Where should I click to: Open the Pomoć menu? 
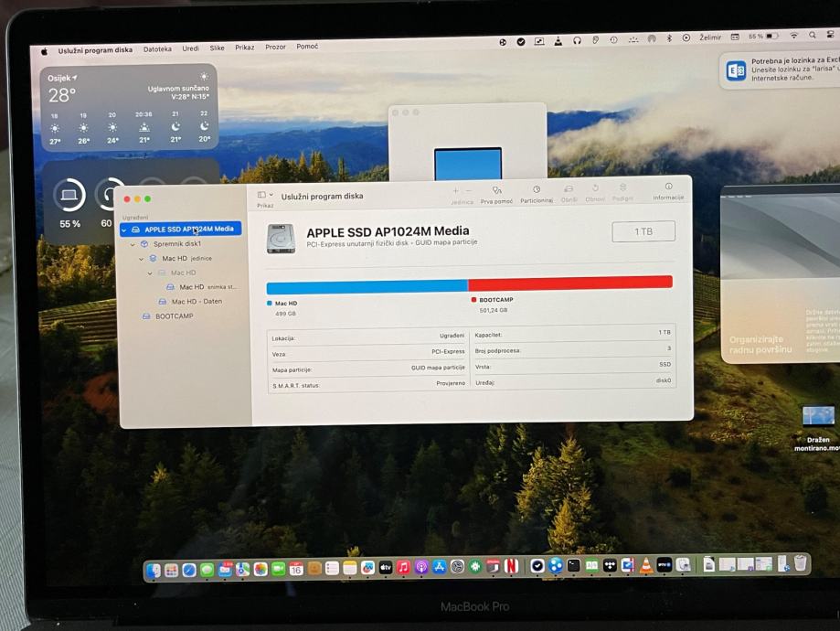pos(307,46)
